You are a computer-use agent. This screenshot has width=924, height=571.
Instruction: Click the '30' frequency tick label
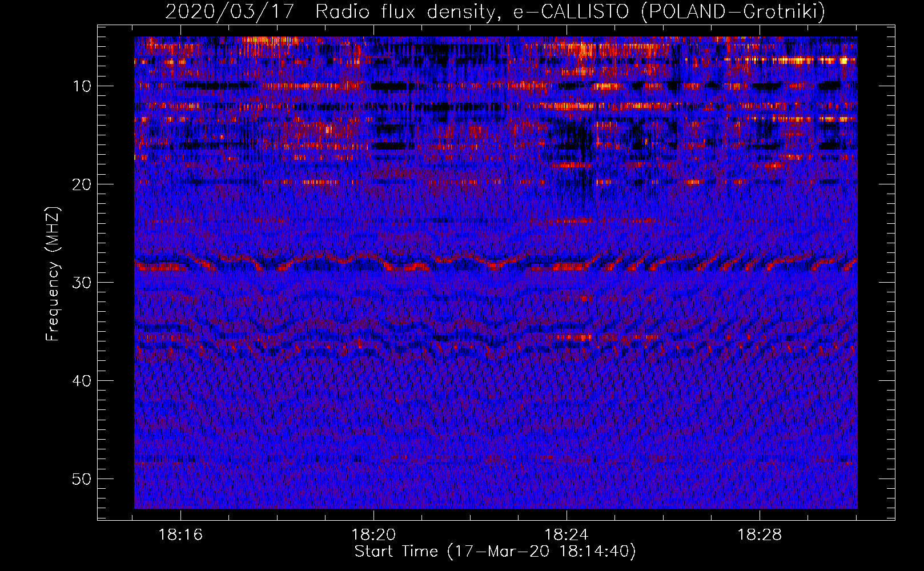point(82,283)
